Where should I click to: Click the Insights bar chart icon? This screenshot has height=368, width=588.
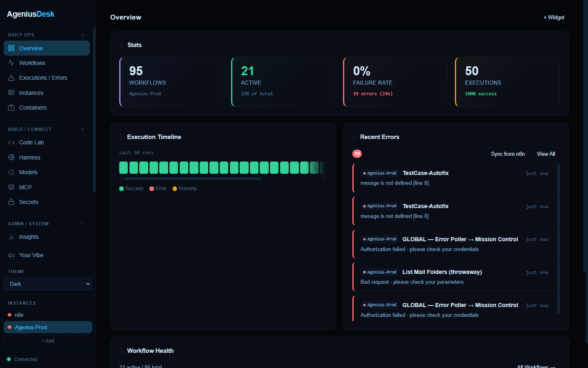pyautogui.click(x=11, y=237)
